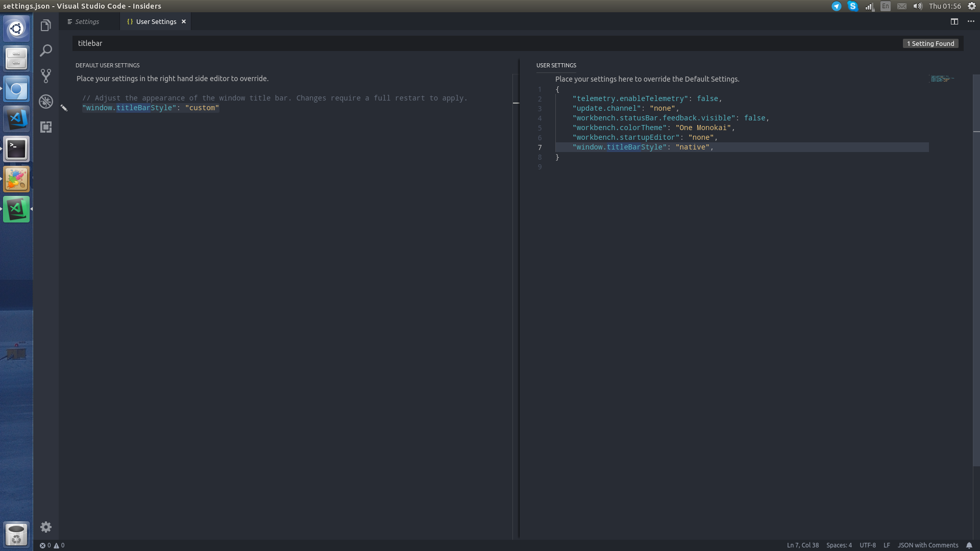Image resolution: width=980 pixels, height=551 pixels.
Task: Open the Search view
Action: click(x=46, y=50)
